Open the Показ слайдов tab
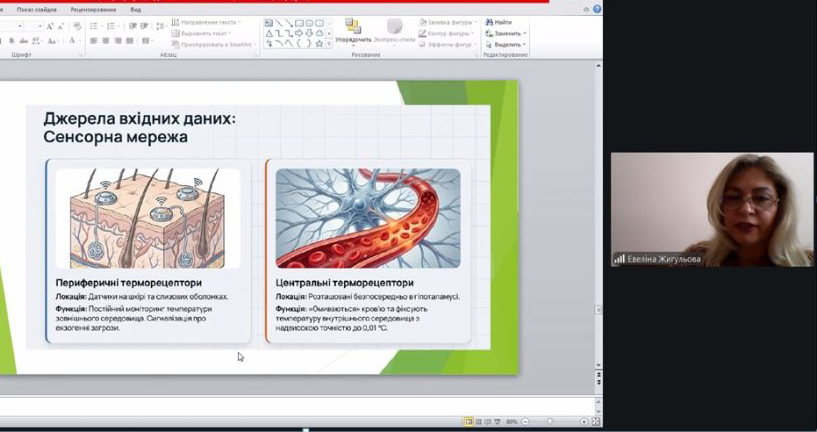817x432 pixels. pyautogui.click(x=37, y=9)
